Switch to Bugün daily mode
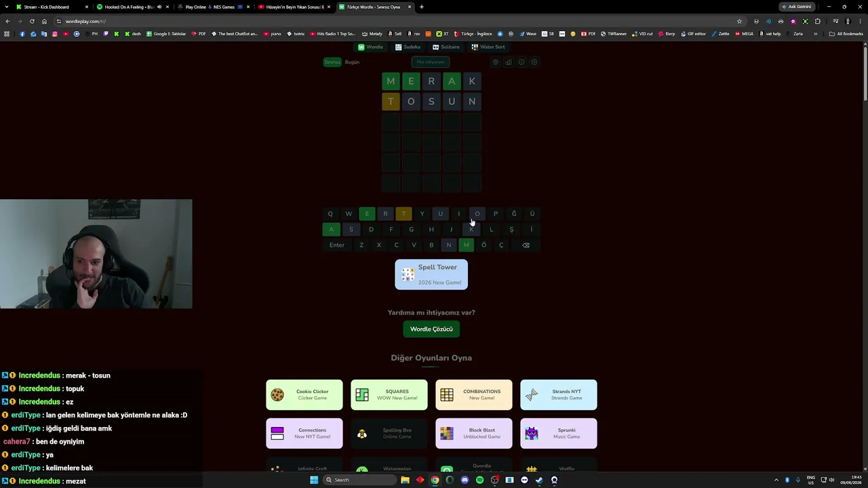Image resolution: width=868 pixels, height=488 pixels. (x=352, y=62)
